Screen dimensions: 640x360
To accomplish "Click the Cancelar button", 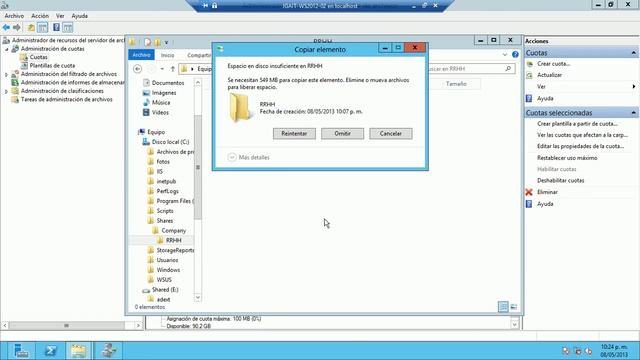I will 391,133.
